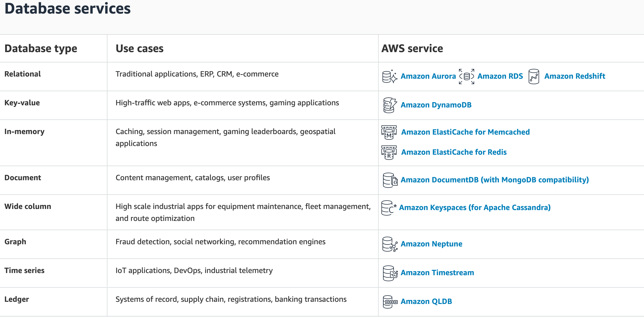The width and height of the screenshot is (644, 317).
Task: Click the ElastiCache Memcached M icon
Action: [389, 132]
